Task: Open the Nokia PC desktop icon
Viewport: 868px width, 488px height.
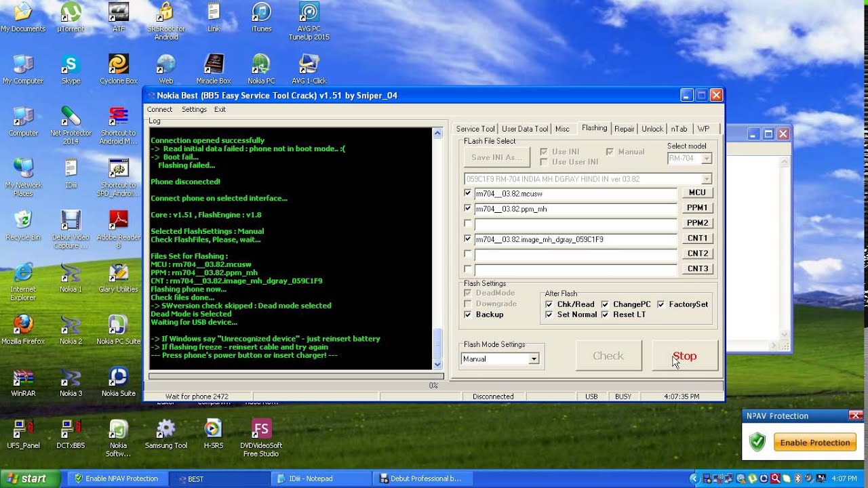Action: pos(261,69)
